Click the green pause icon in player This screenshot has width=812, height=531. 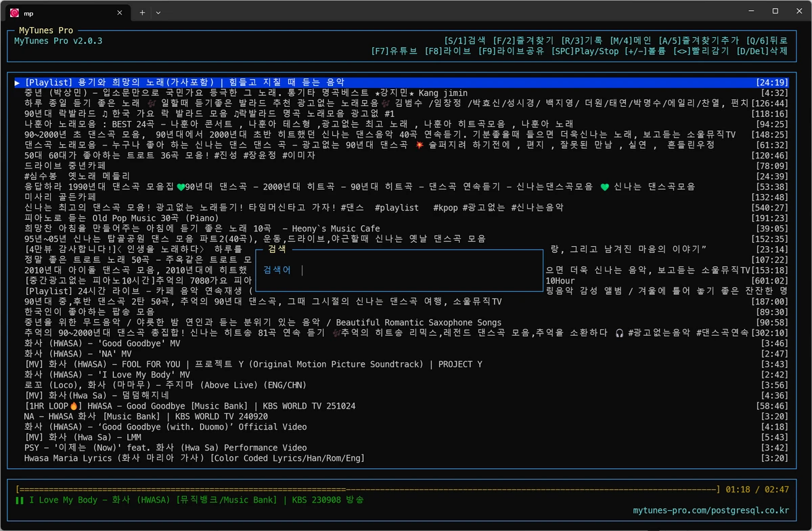click(19, 500)
